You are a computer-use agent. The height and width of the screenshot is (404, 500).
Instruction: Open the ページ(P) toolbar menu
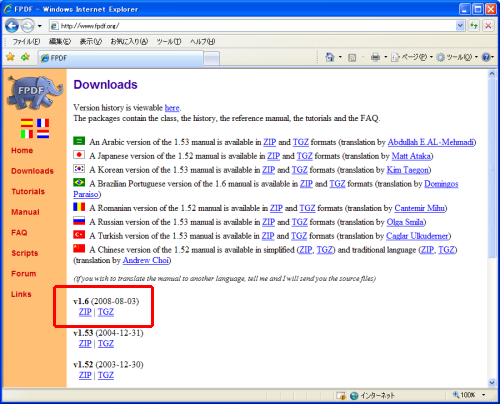click(x=412, y=57)
